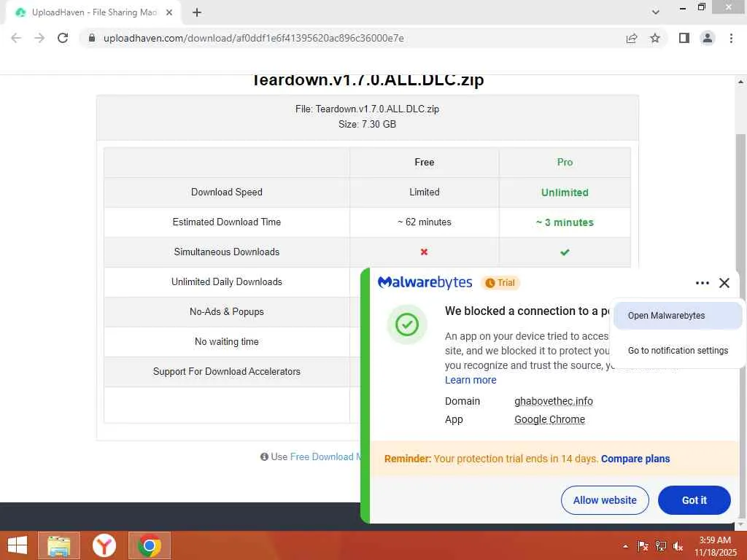Click the Pro column header
The height and width of the screenshot is (560, 747).
coord(565,163)
